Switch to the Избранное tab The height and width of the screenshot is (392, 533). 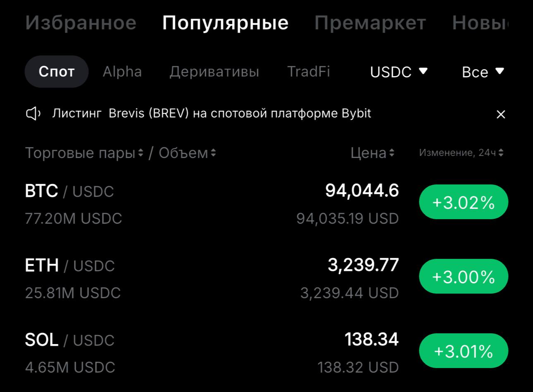[81, 23]
